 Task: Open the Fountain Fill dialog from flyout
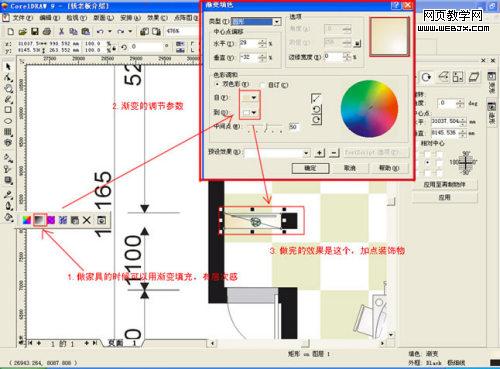[39, 220]
